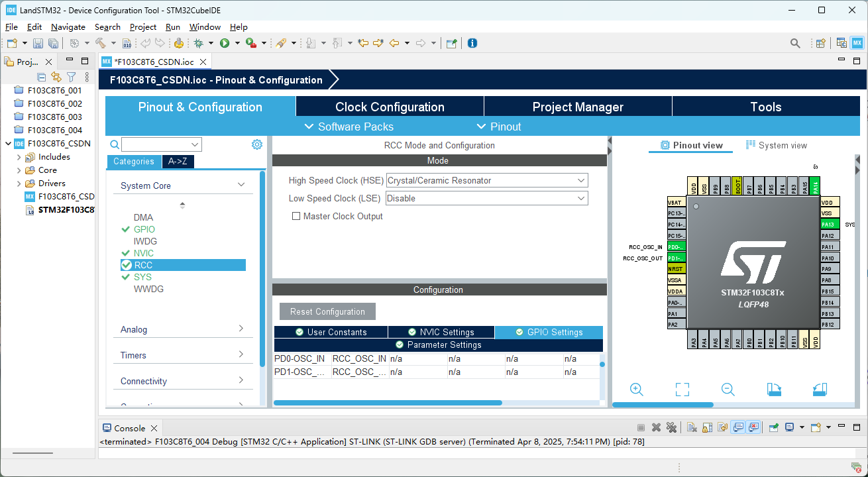Viewport: 868px width, 477px height.
Task: Click in the peripheral search input field
Action: pyautogui.click(x=156, y=144)
